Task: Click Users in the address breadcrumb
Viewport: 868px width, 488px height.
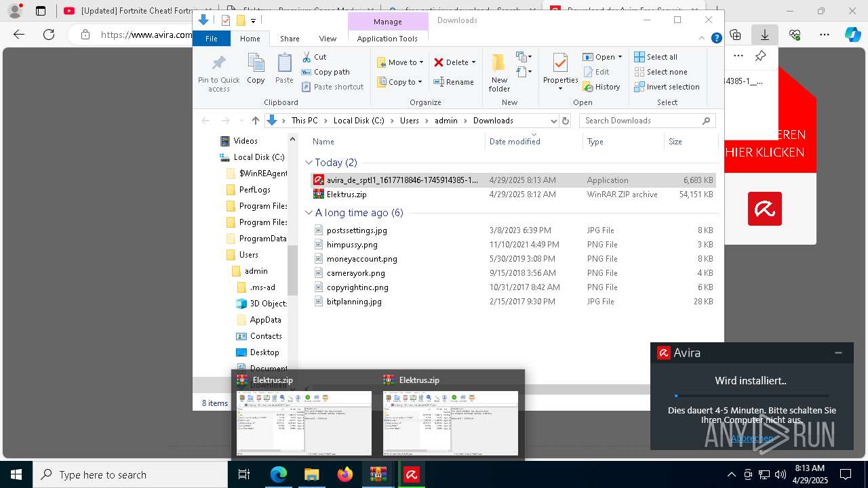Action: point(410,121)
